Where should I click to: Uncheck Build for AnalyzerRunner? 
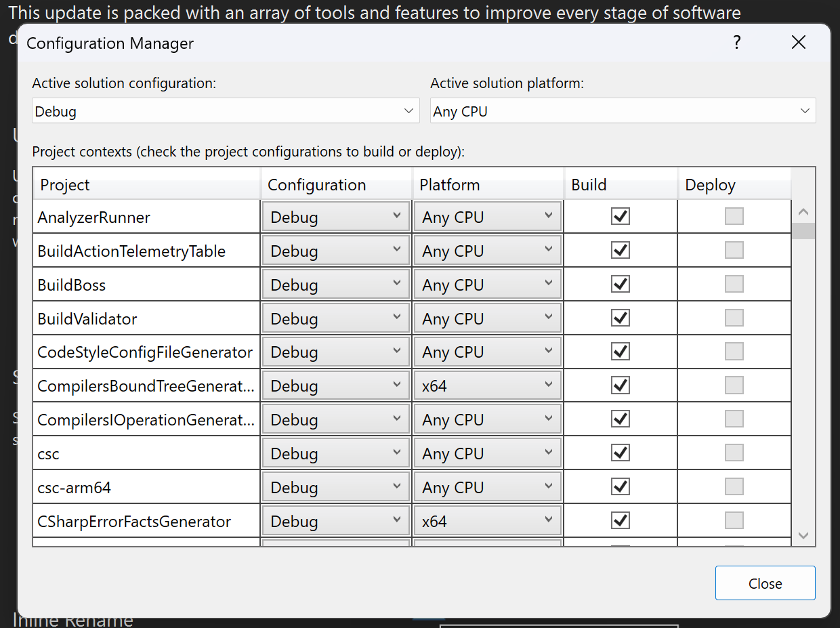[x=621, y=215]
